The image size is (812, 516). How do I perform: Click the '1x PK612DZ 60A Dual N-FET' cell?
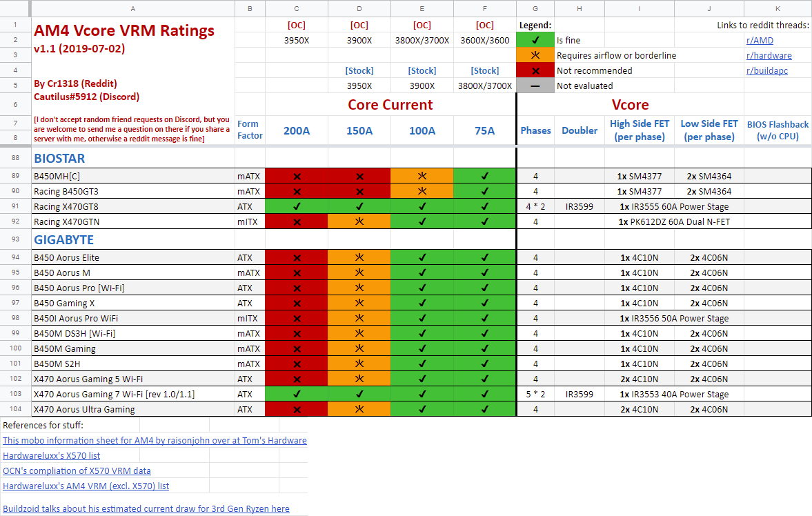point(674,221)
